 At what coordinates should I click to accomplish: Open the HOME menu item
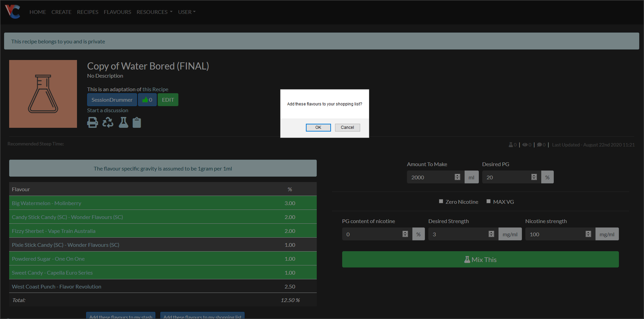(x=38, y=12)
